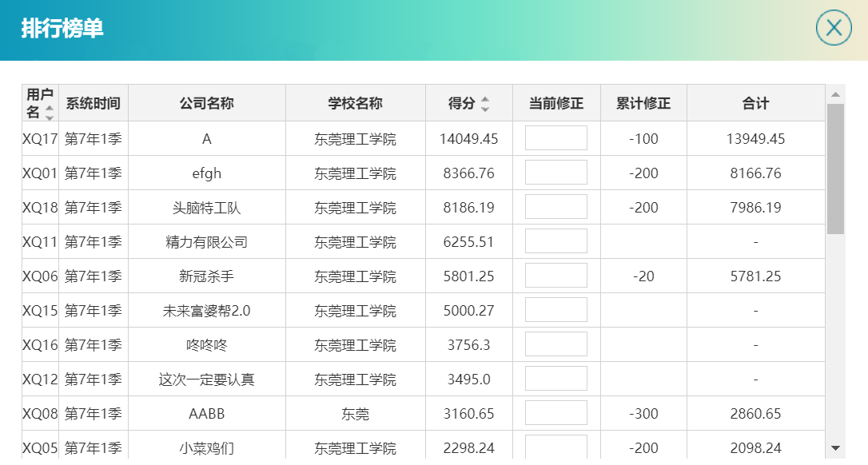Select the efgh company name cell
Screen dimensions: 868x465
(x=206, y=173)
